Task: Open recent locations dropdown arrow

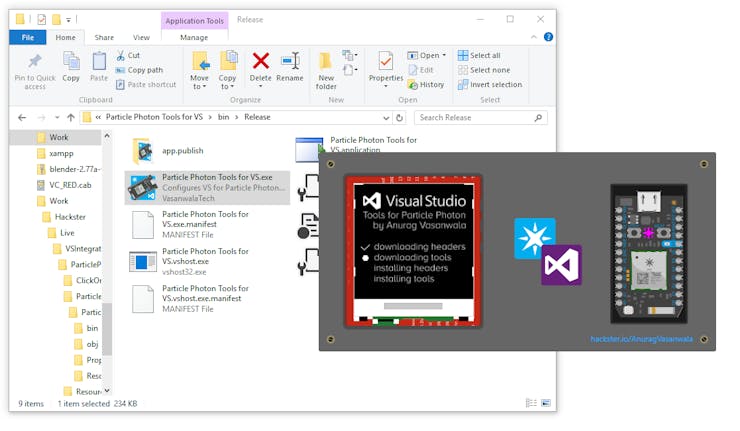Action: point(57,118)
